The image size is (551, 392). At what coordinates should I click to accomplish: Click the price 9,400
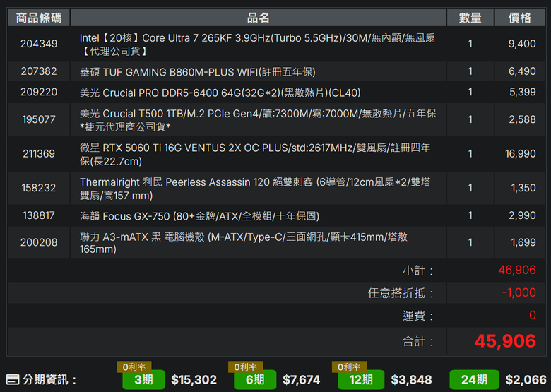tap(522, 44)
